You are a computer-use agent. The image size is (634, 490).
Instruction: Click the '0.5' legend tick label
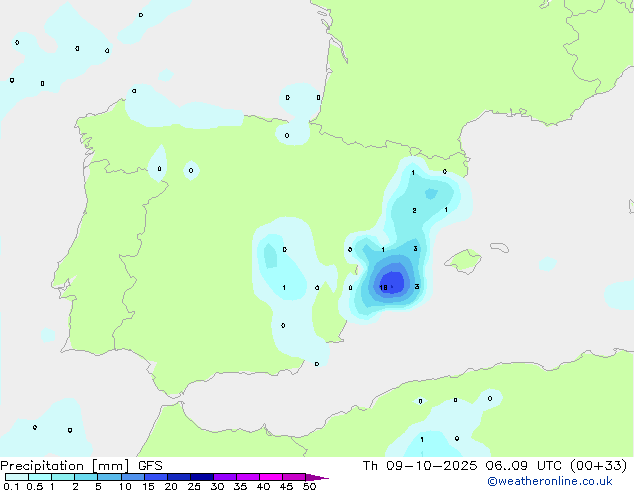pos(34,486)
